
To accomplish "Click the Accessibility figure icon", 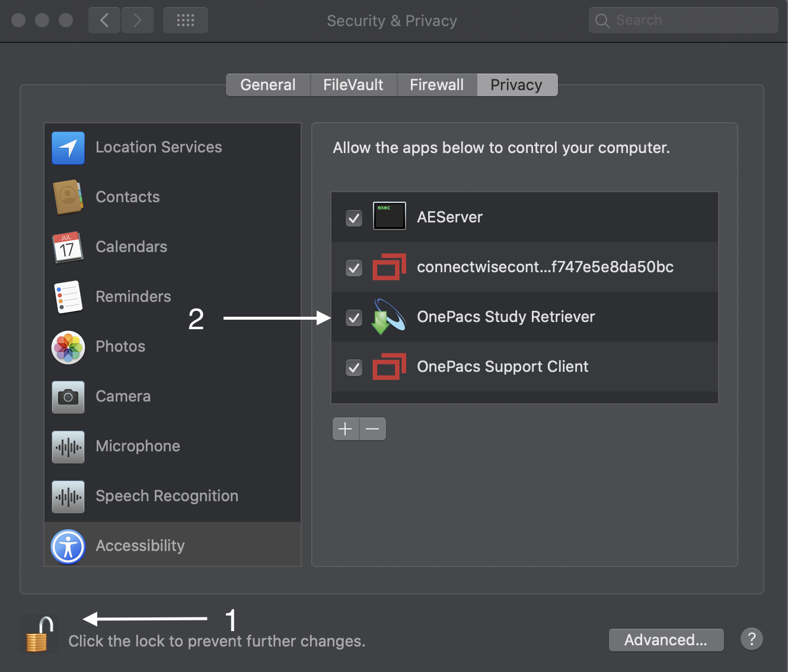I will coord(68,546).
